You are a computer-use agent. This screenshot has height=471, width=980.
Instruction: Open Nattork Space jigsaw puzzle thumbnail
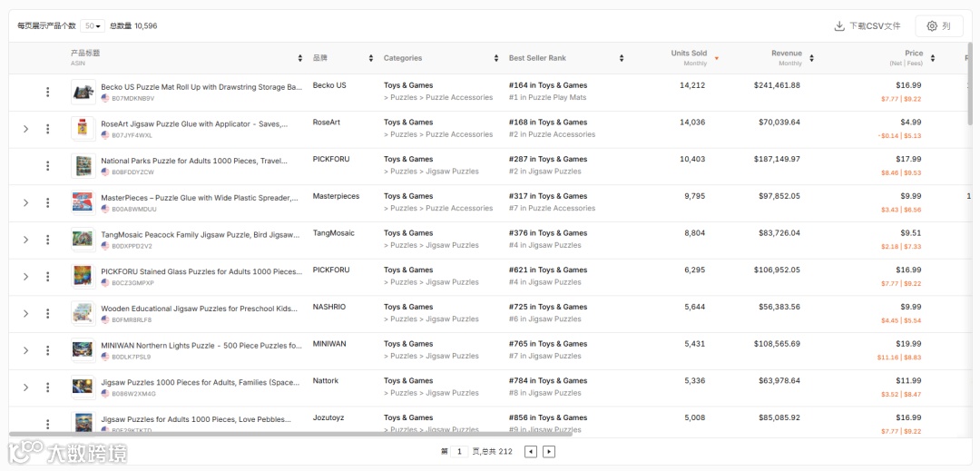click(83, 387)
